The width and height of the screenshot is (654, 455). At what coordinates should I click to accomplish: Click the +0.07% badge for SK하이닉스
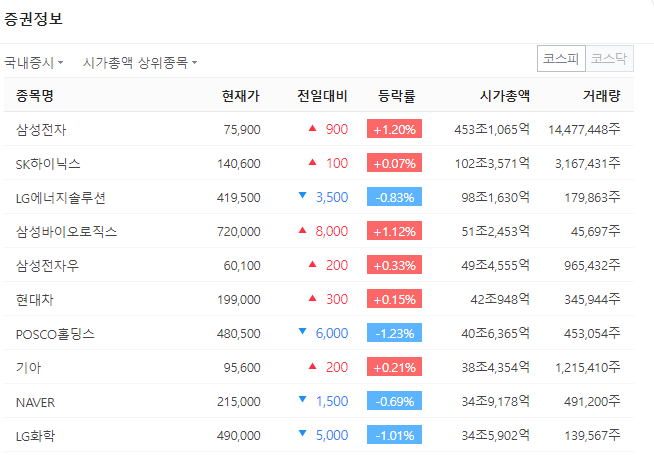395,163
